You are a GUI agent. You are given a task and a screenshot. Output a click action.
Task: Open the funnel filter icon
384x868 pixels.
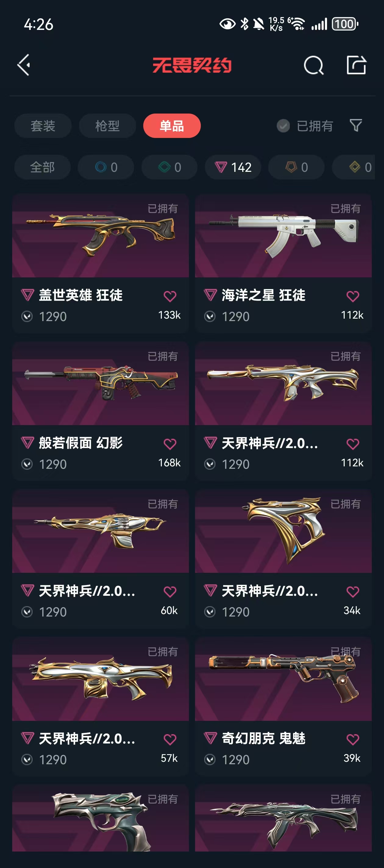point(356,125)
